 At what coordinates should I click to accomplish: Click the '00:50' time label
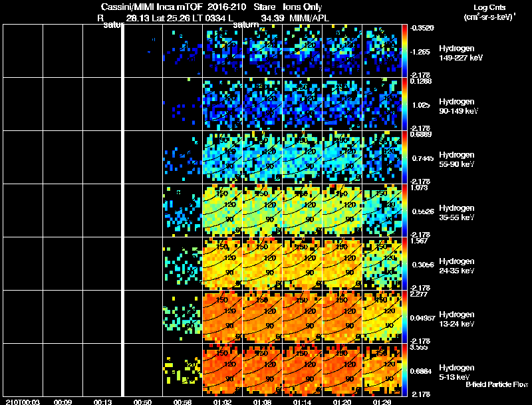click(142, 402)
